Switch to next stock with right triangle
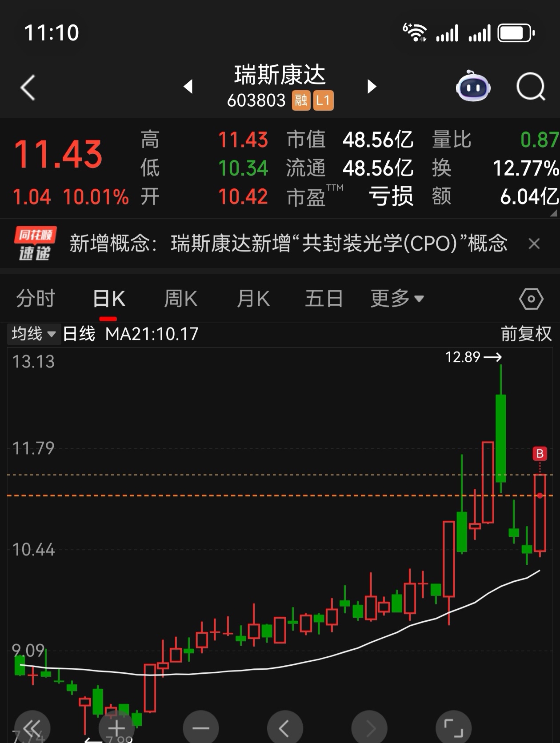Screen dimensions: 560x743 click(x=372, y=87)
